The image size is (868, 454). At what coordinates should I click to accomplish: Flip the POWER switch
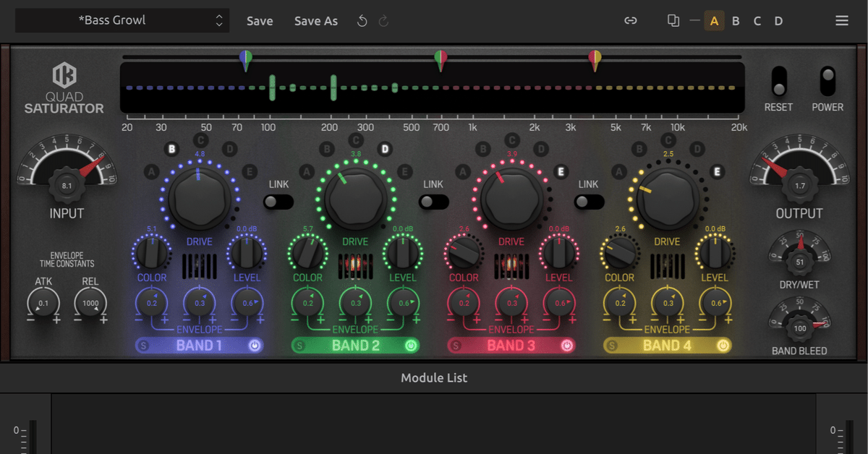click(827, 81)
